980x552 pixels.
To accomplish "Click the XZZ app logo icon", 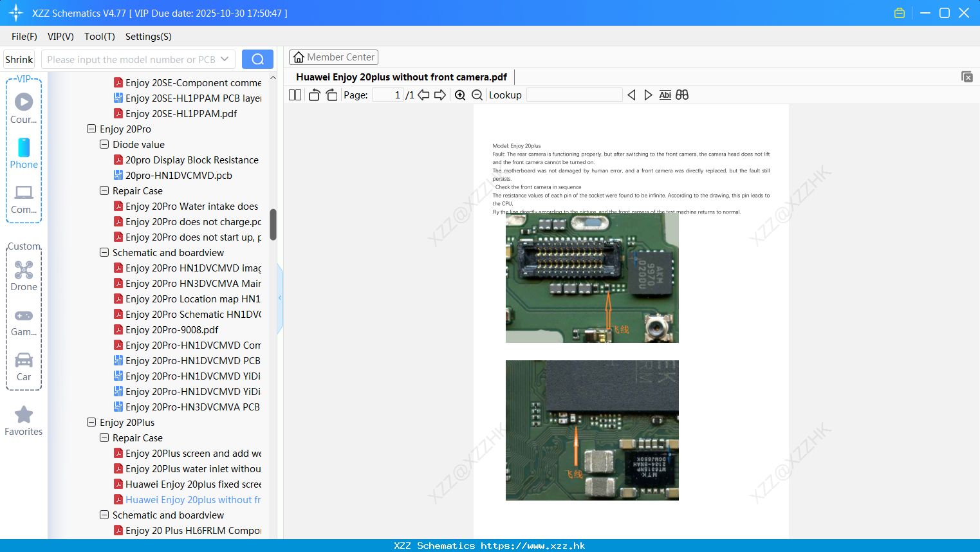I will [16, 13].
